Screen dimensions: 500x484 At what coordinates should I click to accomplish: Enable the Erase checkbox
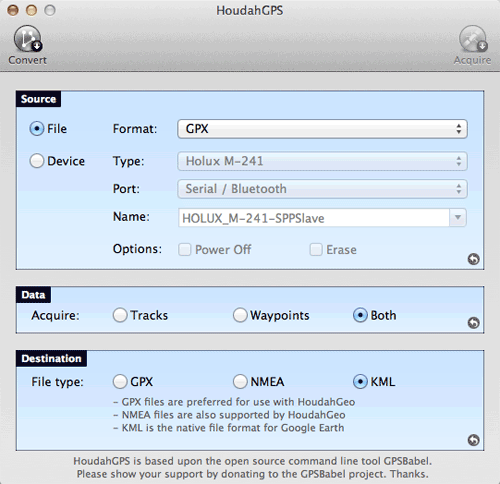coord(316,249)
